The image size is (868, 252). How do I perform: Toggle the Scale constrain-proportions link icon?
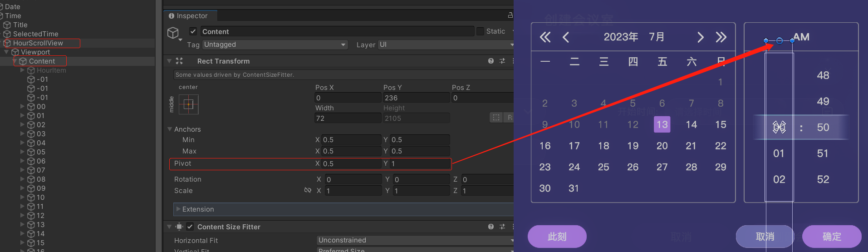pos(308,190)
